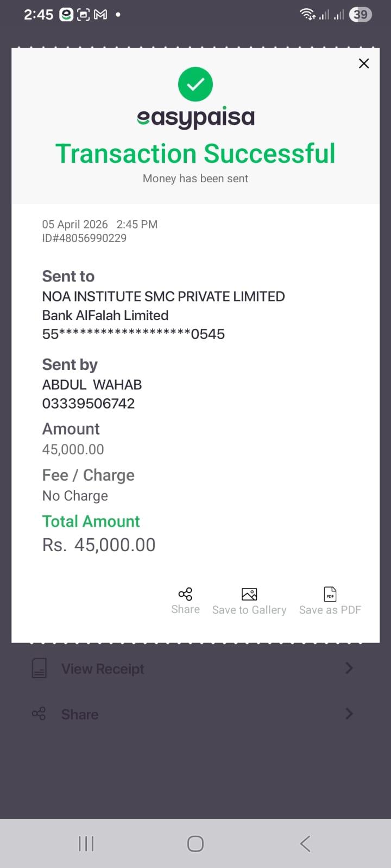Open the Android recent apps button

(86, 844)
